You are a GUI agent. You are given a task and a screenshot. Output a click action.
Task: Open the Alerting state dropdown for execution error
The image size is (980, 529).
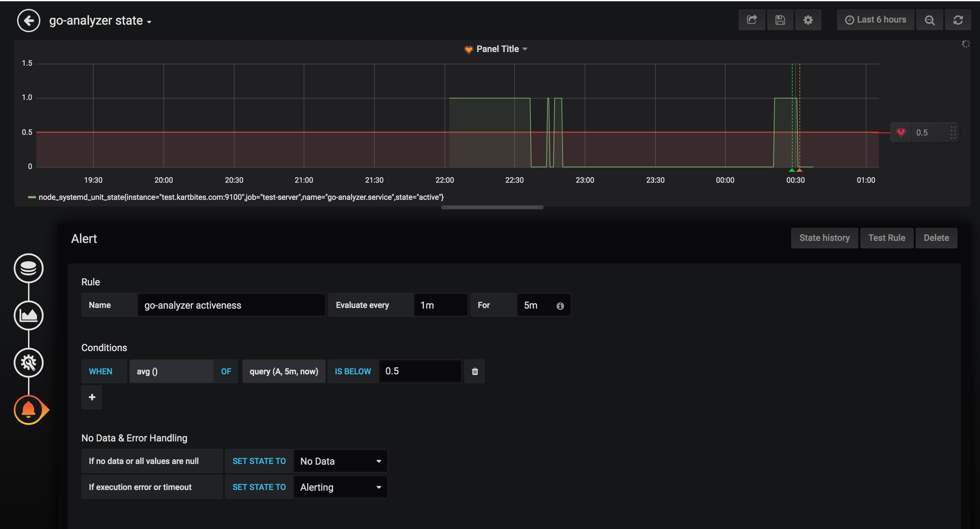pyautogui.click(x=341, y=487)
